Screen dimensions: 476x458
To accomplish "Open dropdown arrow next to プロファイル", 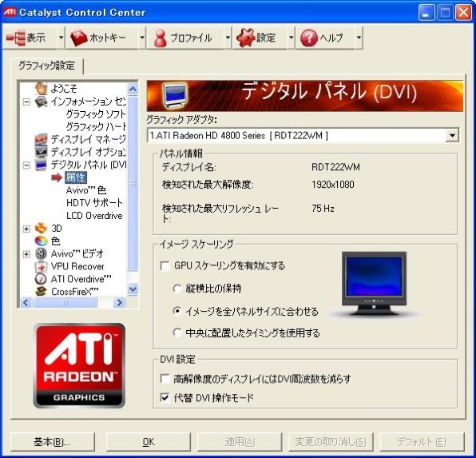I will pos(228,38).
